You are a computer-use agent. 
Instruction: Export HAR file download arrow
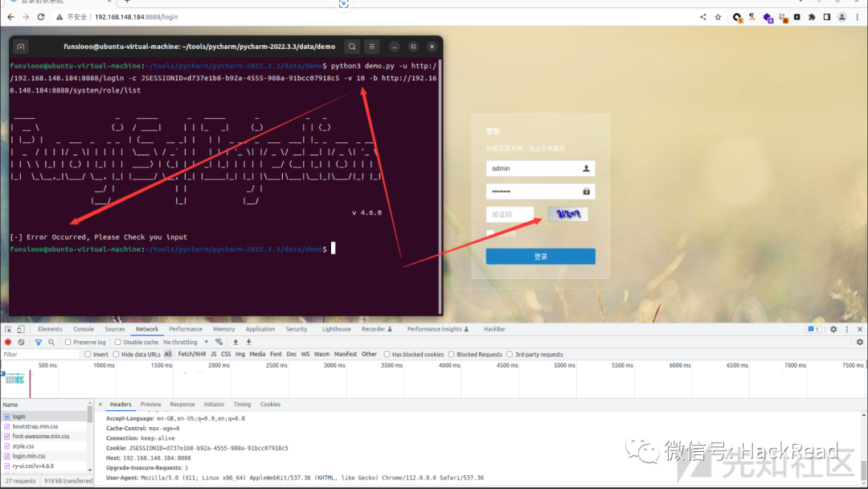coord(248,343)
